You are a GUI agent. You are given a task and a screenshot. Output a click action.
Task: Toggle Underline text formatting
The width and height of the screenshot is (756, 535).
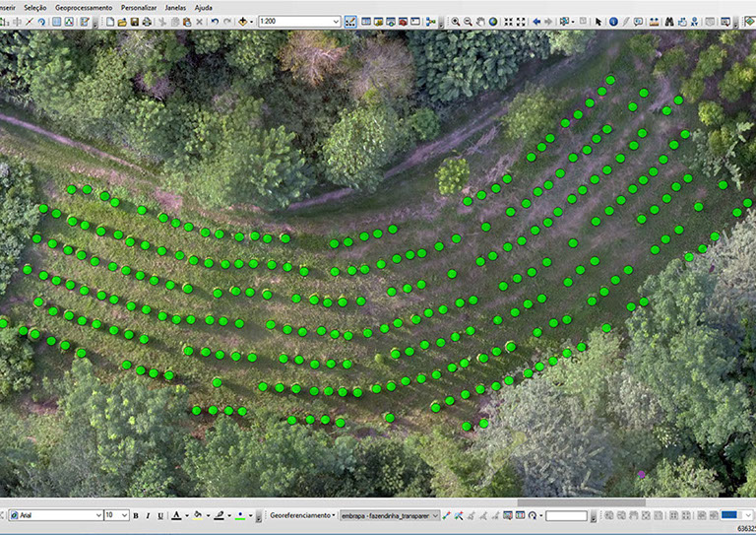(159, 515)
